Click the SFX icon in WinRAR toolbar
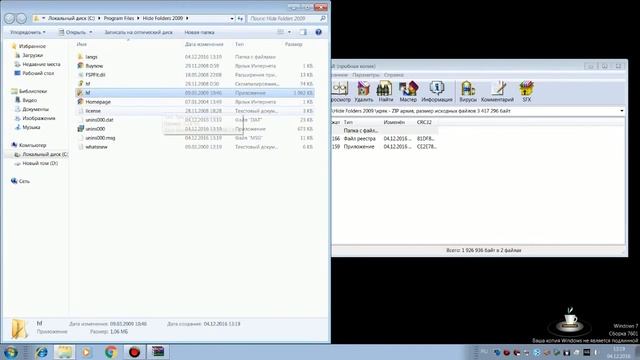 527,91
